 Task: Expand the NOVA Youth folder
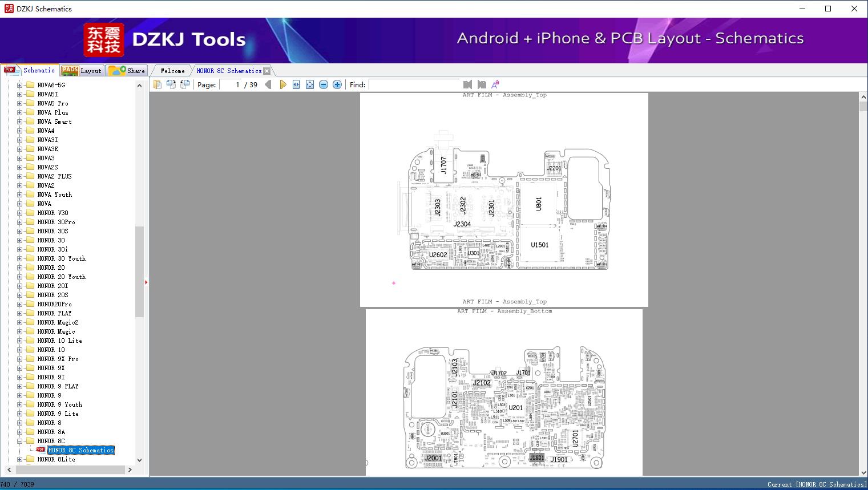pos(20,195)
